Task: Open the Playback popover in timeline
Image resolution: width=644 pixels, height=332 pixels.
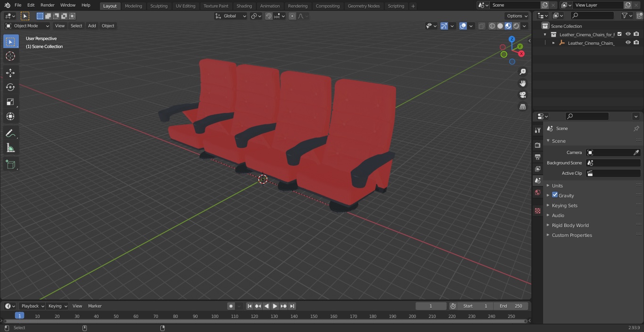Action: click(x=32, y=306)
